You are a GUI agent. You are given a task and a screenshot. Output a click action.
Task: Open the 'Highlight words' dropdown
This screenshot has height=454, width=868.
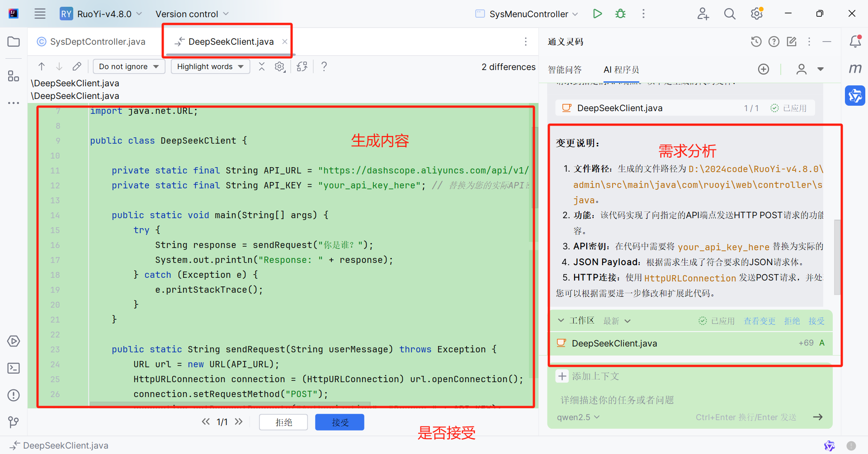(210, 66)
